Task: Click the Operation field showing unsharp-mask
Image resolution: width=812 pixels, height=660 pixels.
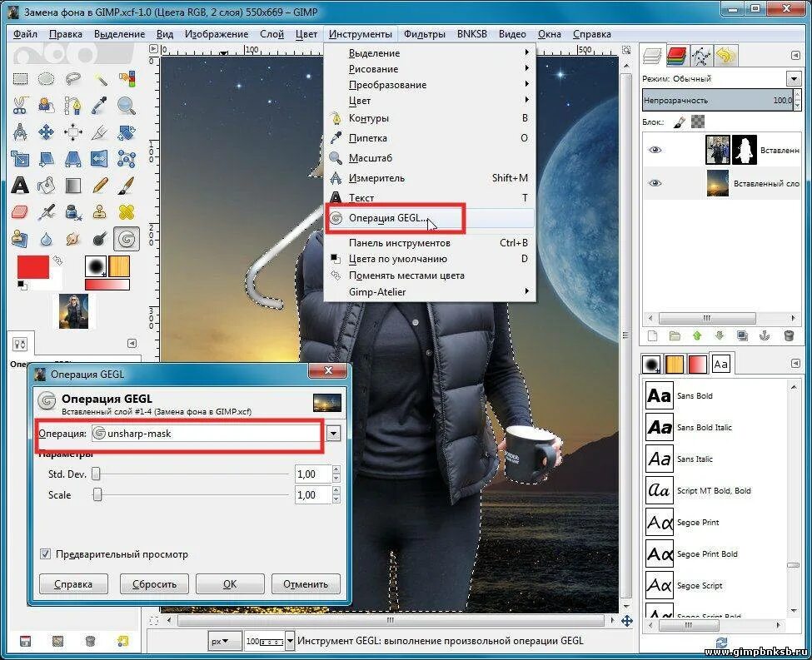Action: coord(207,434)
